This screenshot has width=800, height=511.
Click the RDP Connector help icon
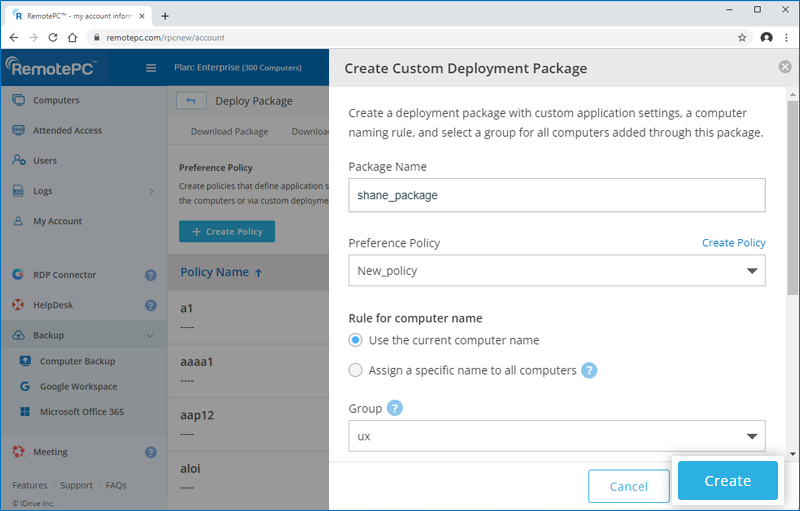[x=151, y=275]
